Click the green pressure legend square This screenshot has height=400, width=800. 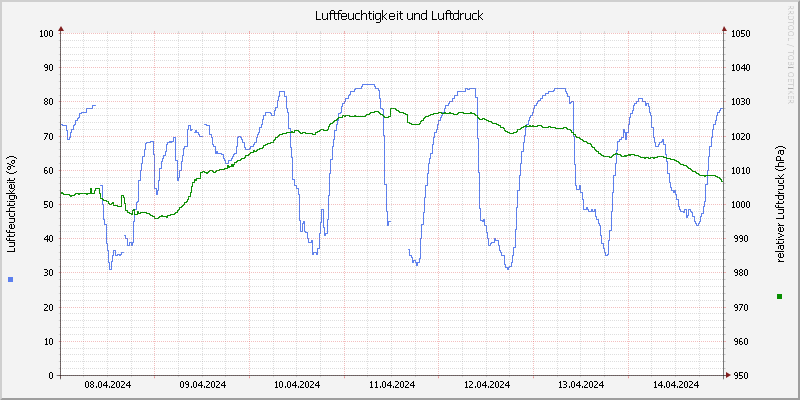(779, 296)
